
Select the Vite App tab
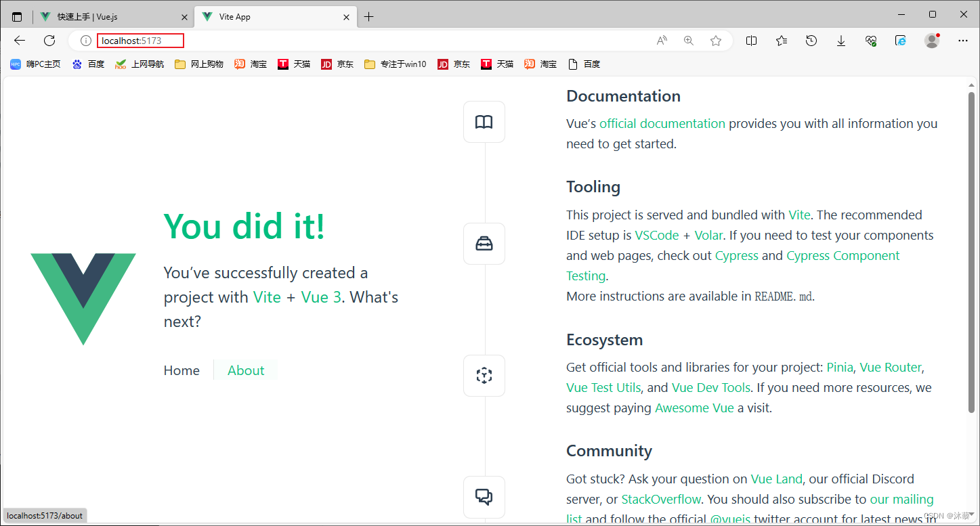pos(276,17)
